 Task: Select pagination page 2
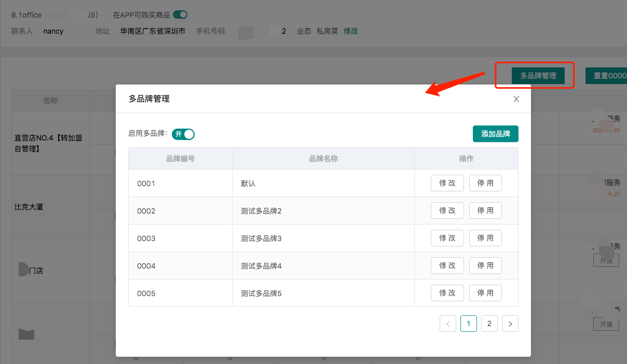pyautogui.click(x=489, y=323)
